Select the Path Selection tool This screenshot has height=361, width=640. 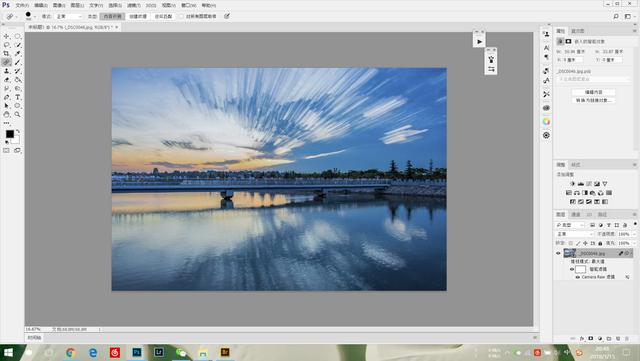[7, 106]
